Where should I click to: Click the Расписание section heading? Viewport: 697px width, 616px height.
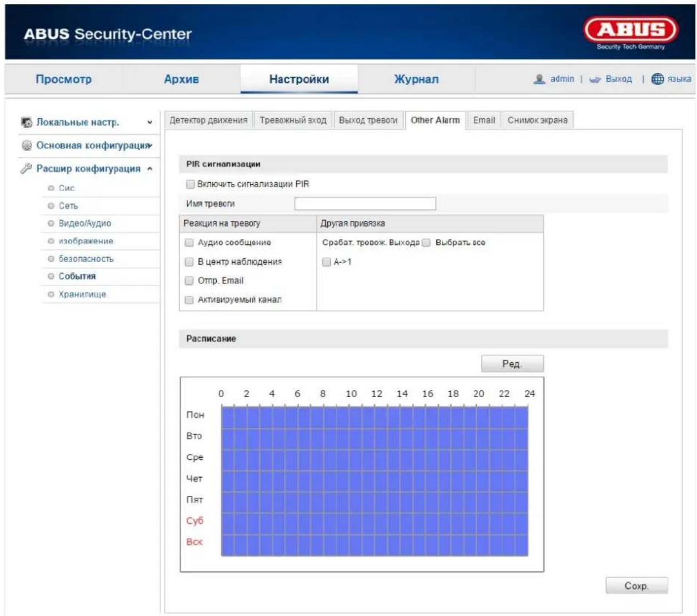(x=211, y=339)
